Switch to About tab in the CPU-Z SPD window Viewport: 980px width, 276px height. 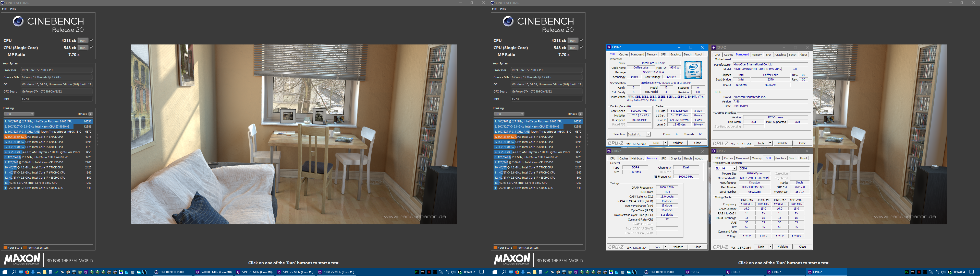[x=803, y=158]
